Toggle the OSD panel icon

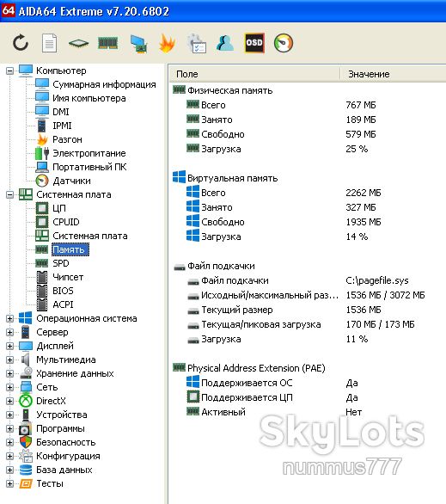(x=254, y=43)
